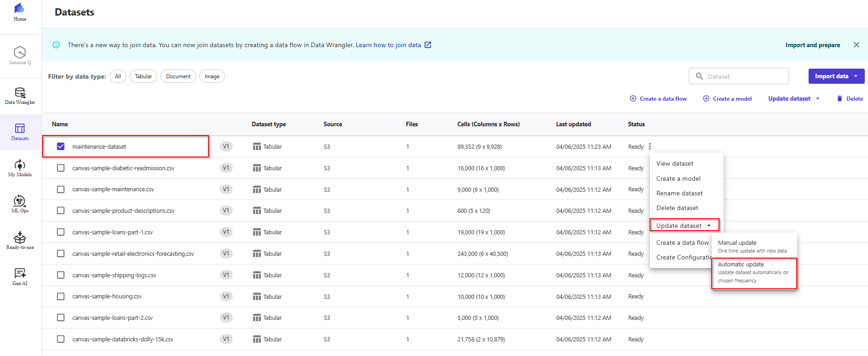Viewport: 868px width, 356px height.
Task: Click Tabular icon in diabetic-readmission row
Action: click(x=257, y=168)
